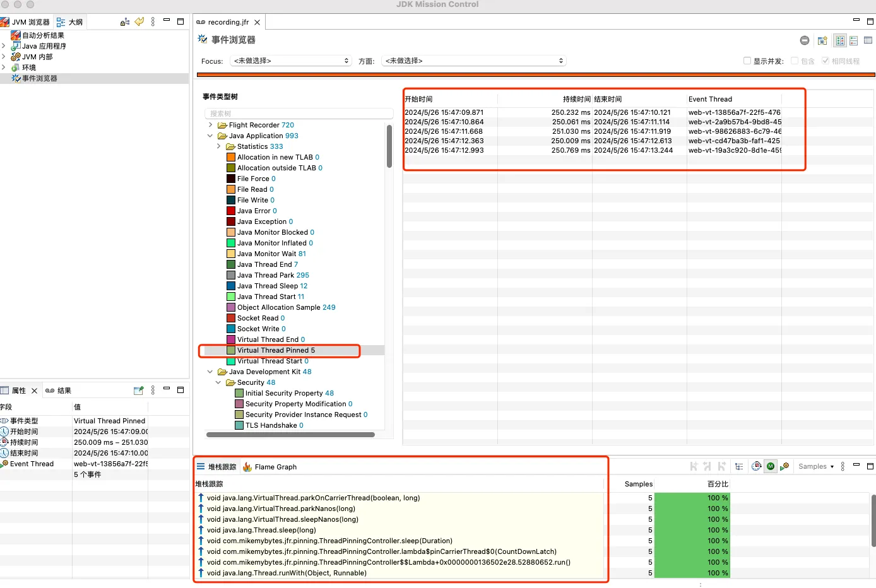Check the 显示并发 checkbox
876x588 pixels.
click(x=747, y=61)
